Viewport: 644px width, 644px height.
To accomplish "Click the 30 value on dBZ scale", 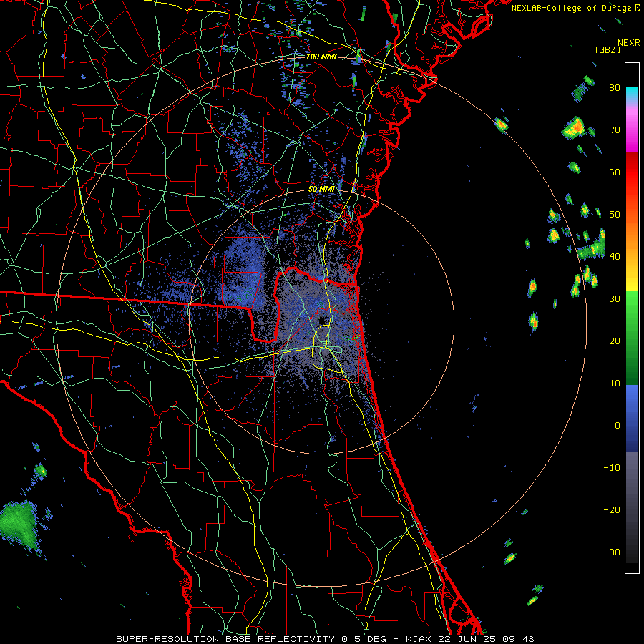I will (615, 298).
